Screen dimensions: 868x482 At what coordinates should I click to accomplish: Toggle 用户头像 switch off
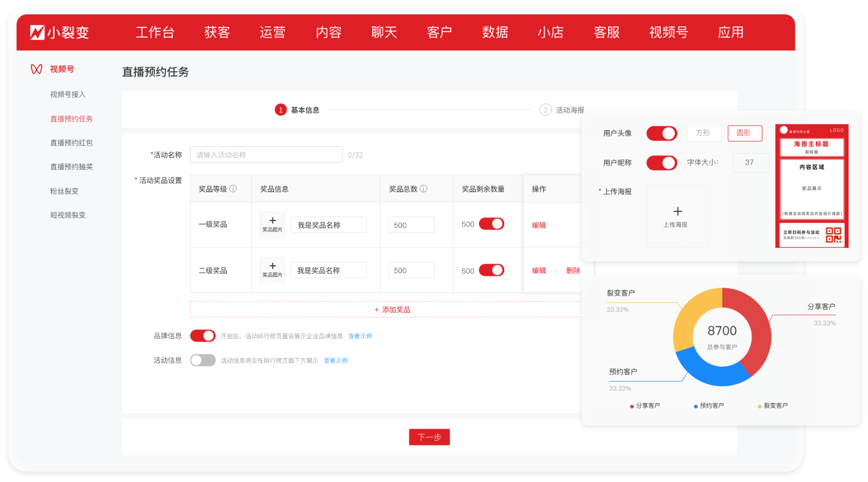point(662,134)
